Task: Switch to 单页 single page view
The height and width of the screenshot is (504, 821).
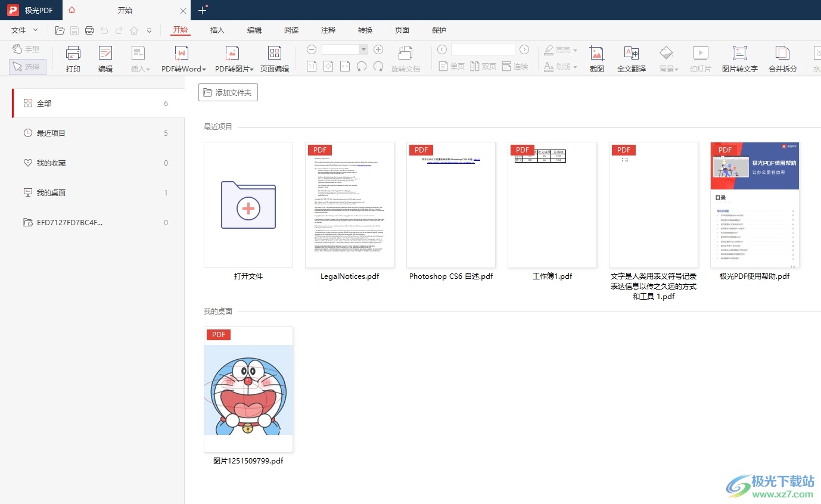Action: [x=452, y=66]
